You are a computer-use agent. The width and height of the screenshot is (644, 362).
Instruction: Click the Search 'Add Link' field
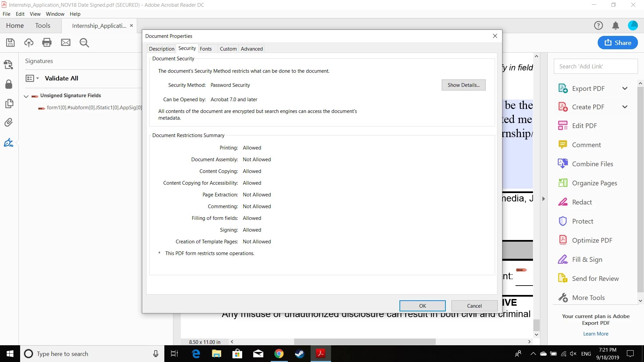(x=595, y=66)
